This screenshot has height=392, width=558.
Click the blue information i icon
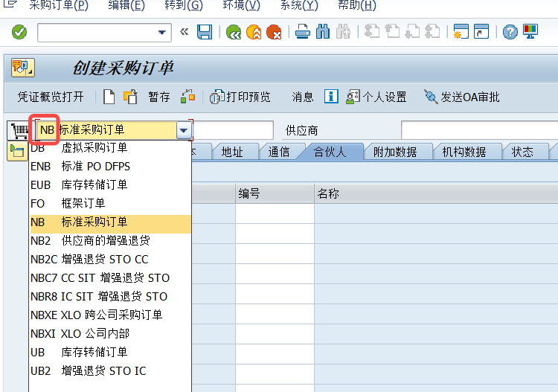click(x=331, y=97)
